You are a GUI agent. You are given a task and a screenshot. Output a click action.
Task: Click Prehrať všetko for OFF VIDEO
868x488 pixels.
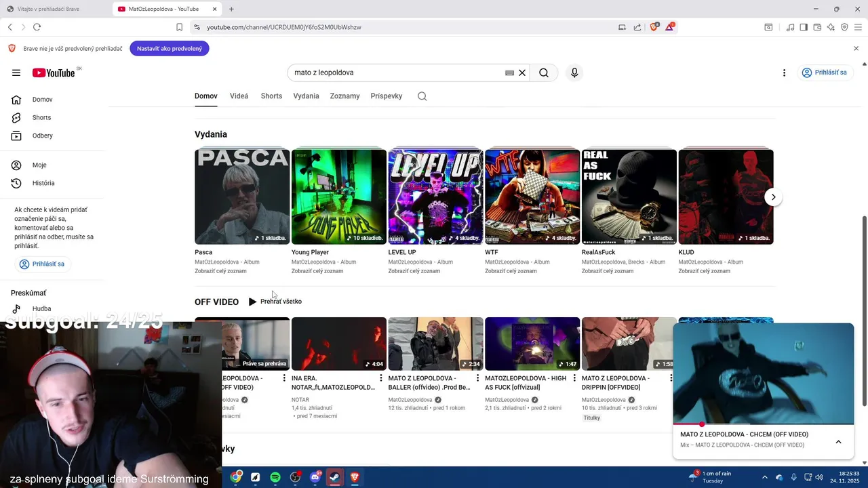click(275, 302)
